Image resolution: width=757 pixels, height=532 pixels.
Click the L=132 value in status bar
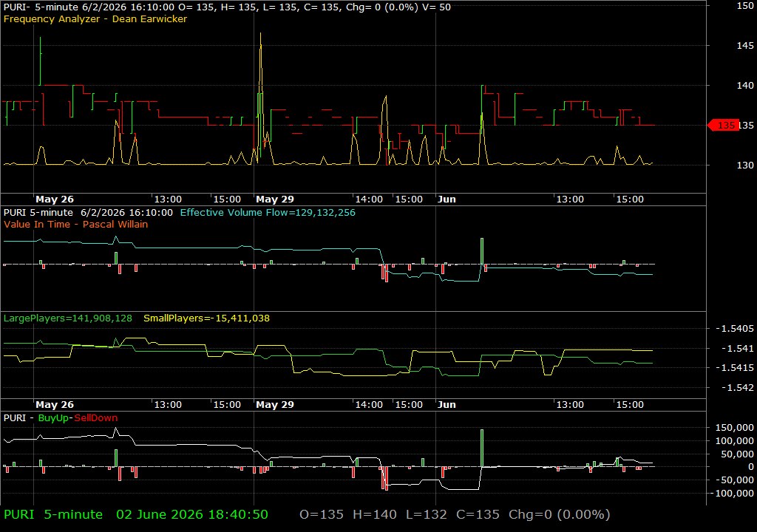pos(427,514)
